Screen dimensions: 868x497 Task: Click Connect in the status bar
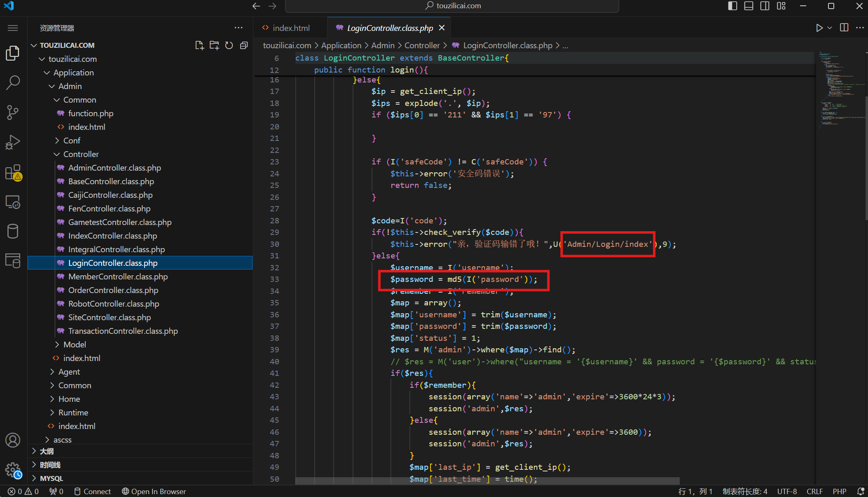click(93, 491)
